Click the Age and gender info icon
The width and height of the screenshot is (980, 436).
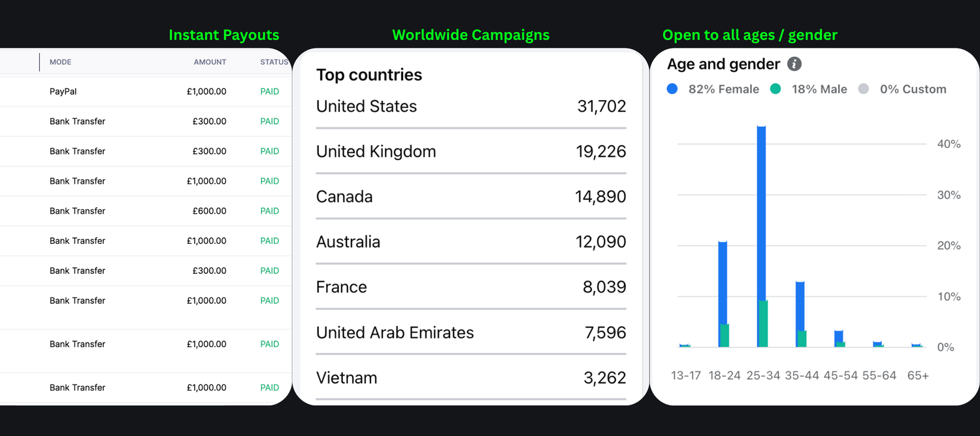[794, 64]
